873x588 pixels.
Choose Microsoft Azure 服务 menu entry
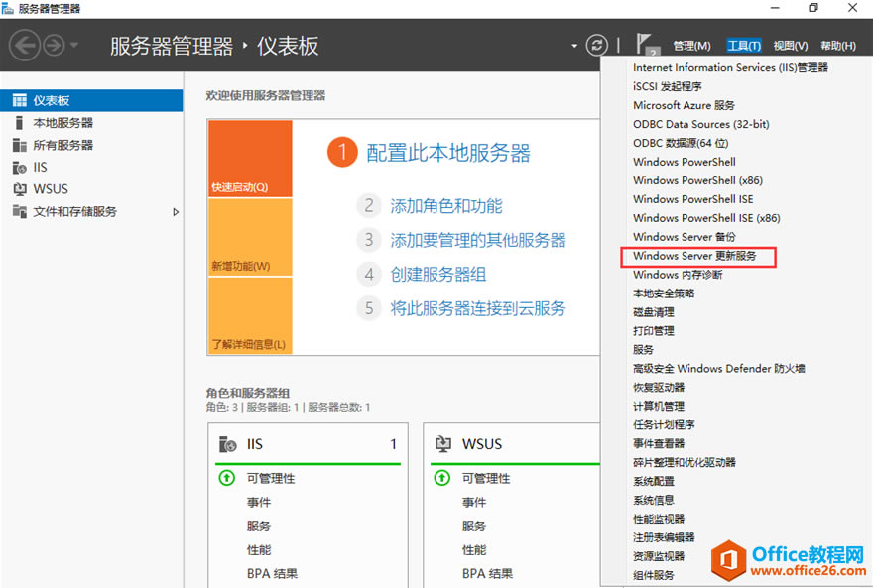pos(684,105)
